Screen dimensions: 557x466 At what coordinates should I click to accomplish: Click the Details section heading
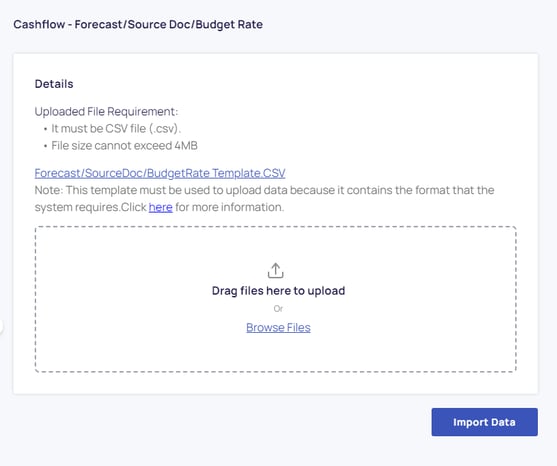tap(54, 84)
